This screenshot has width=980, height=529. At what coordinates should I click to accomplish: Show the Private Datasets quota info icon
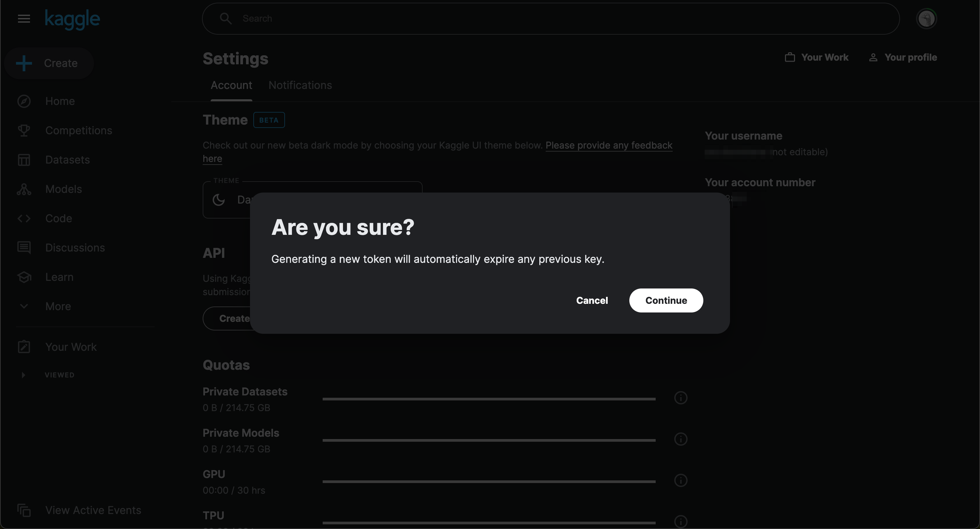[681, 398]
